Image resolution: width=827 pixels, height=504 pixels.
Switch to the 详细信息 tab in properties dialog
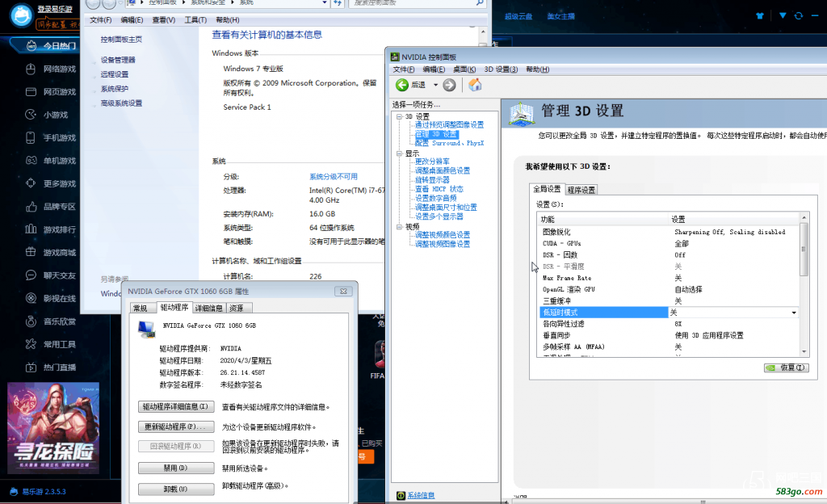[209, 308]
